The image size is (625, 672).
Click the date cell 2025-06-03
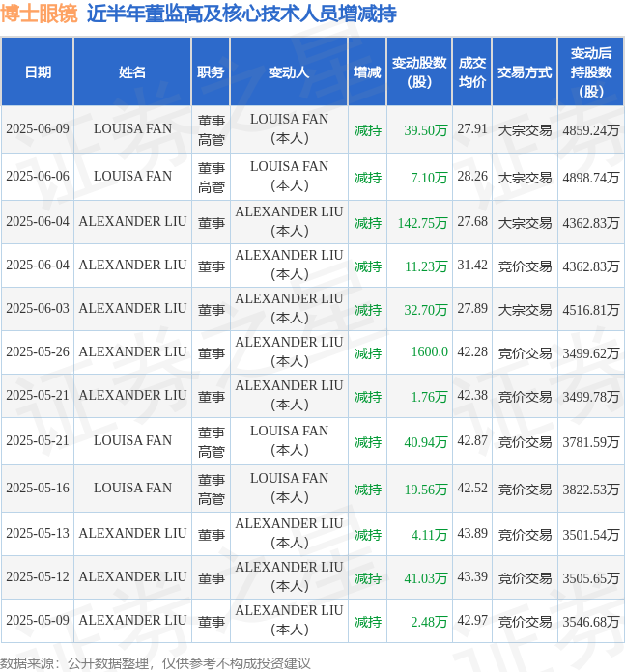pos(38,309)
